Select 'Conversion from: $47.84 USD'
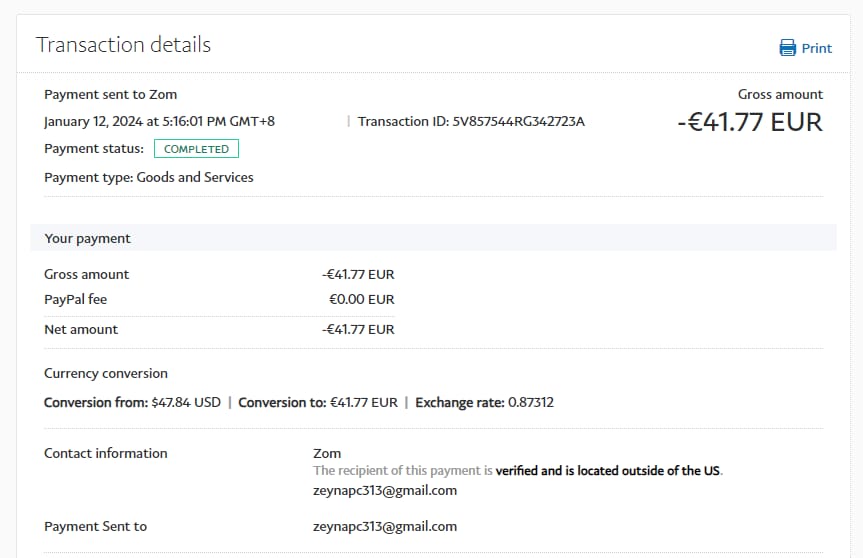 (x=132, y=402)
